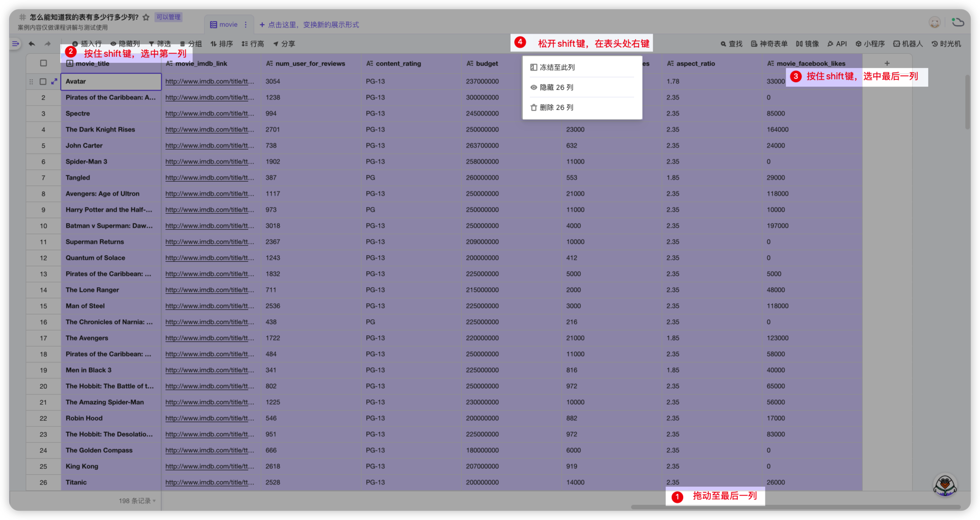The height and width of the screenshot is (520, 980).
Task: Open 神奇表单 magic form
Action: [769, 44]
